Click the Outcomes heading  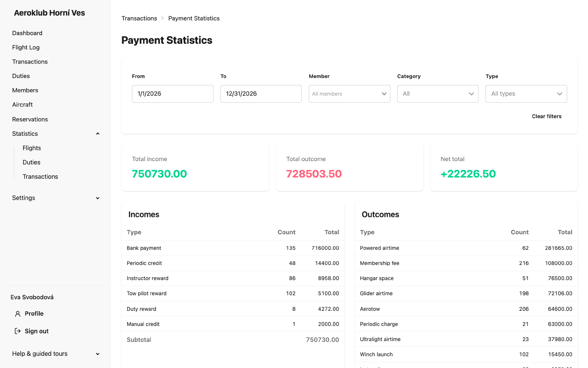(x=381, y=214)
